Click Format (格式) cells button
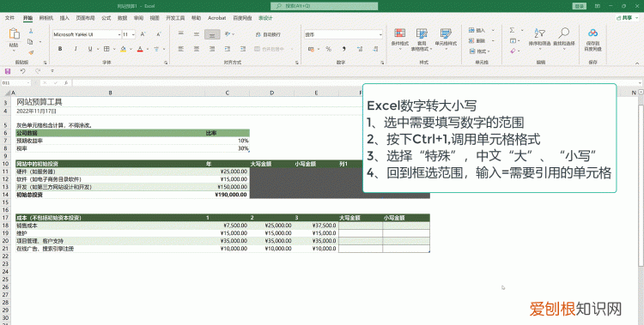 (480, 51)
